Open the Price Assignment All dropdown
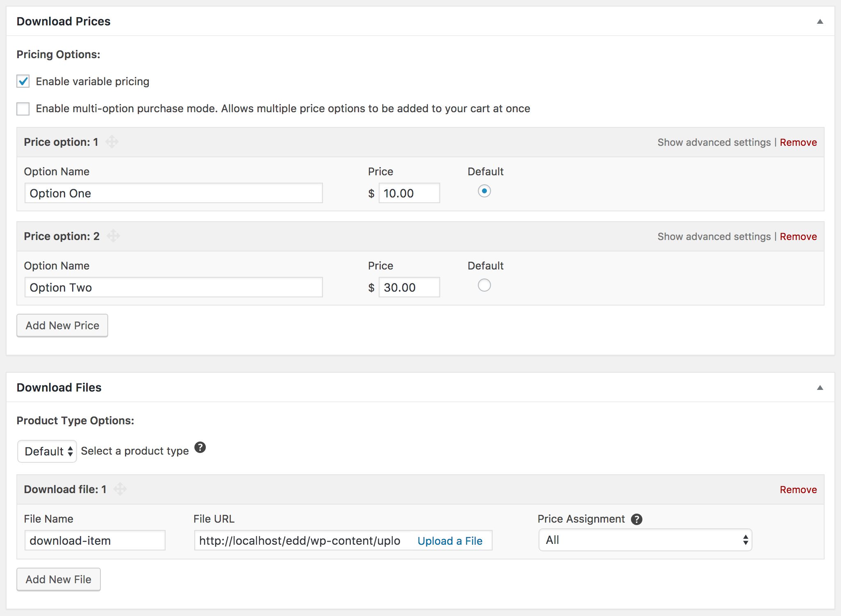Screen dimensions: 841x616 pos(646,540)
